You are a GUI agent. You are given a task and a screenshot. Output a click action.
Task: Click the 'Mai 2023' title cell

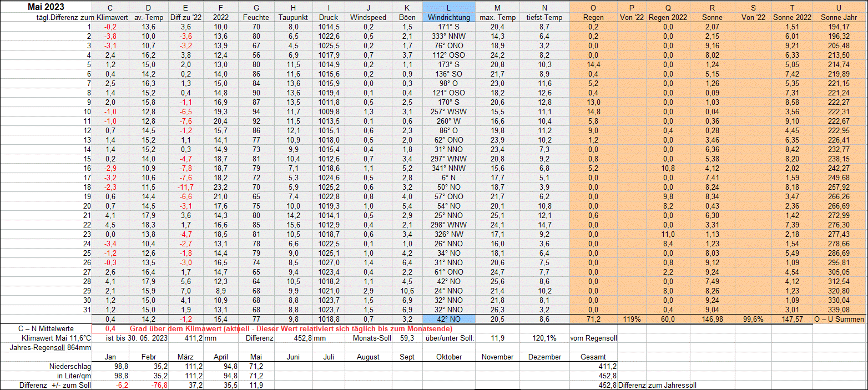coord(46,7)
